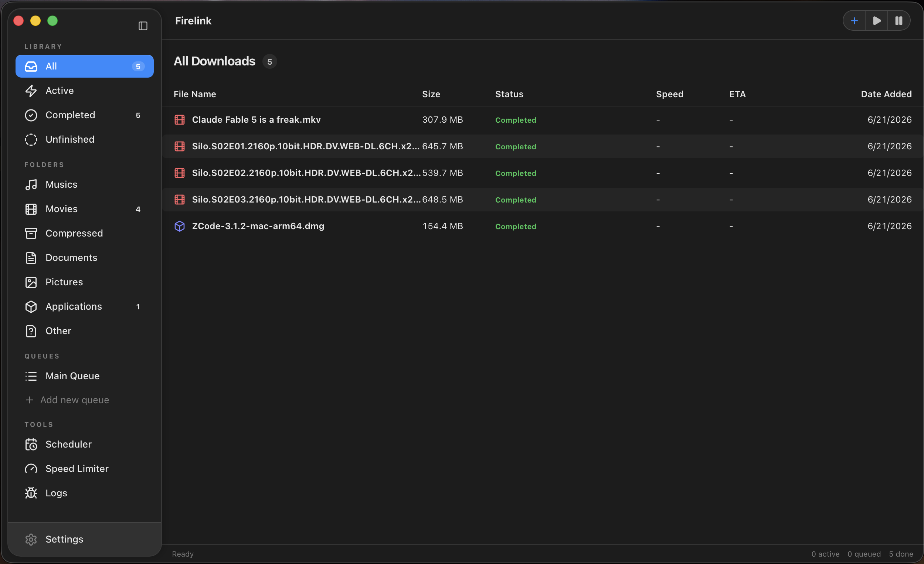This screenshot has width=924, height=564.
Task: Click the 5 done status bar entry
Action: coord(901,554)
